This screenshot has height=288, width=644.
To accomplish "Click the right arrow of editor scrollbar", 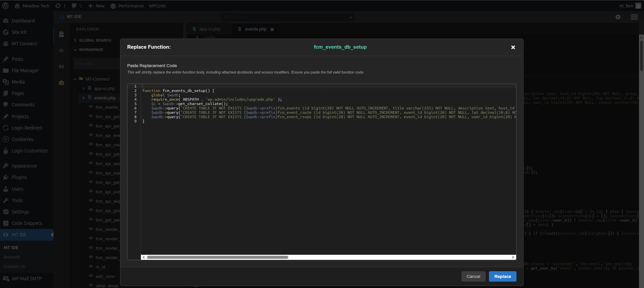I will (513, 257).
